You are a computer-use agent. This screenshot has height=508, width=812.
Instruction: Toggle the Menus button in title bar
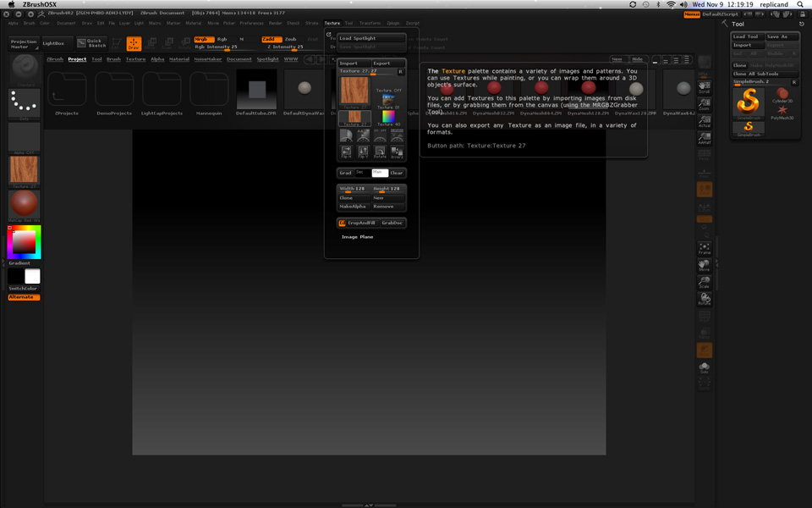pos(692,14)
